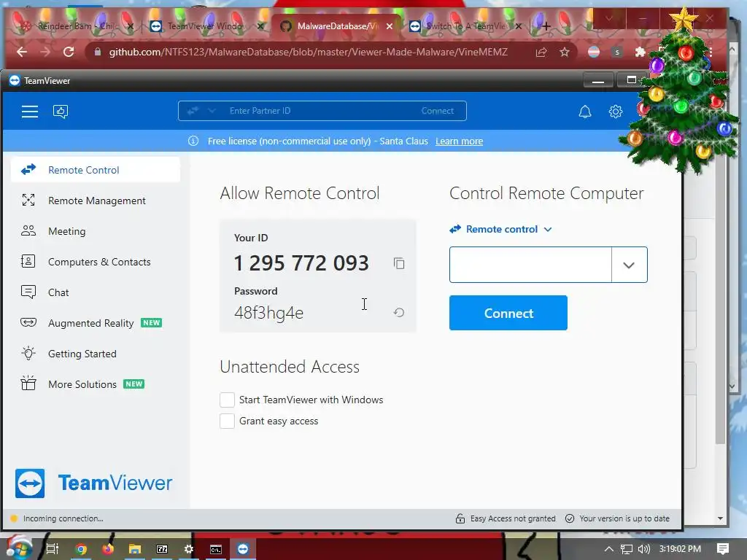Switch to TeamViewer Window browser tab
The image size is (747, 560).
tap(206, 26)
